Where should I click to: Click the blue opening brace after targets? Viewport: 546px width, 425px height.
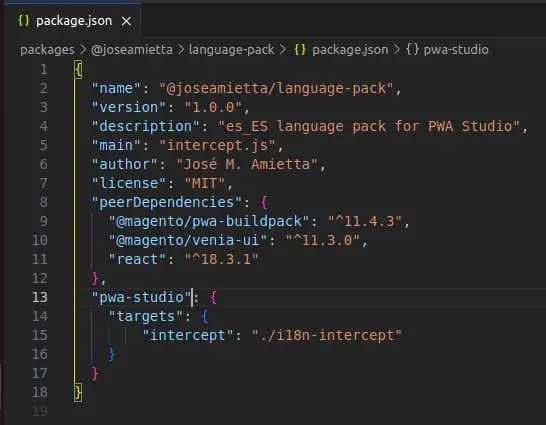(205, 316)
